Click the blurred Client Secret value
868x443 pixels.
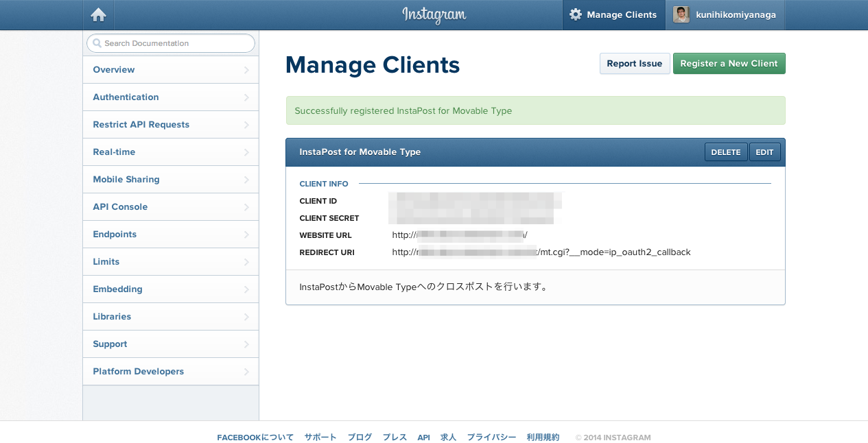point(471,217)
